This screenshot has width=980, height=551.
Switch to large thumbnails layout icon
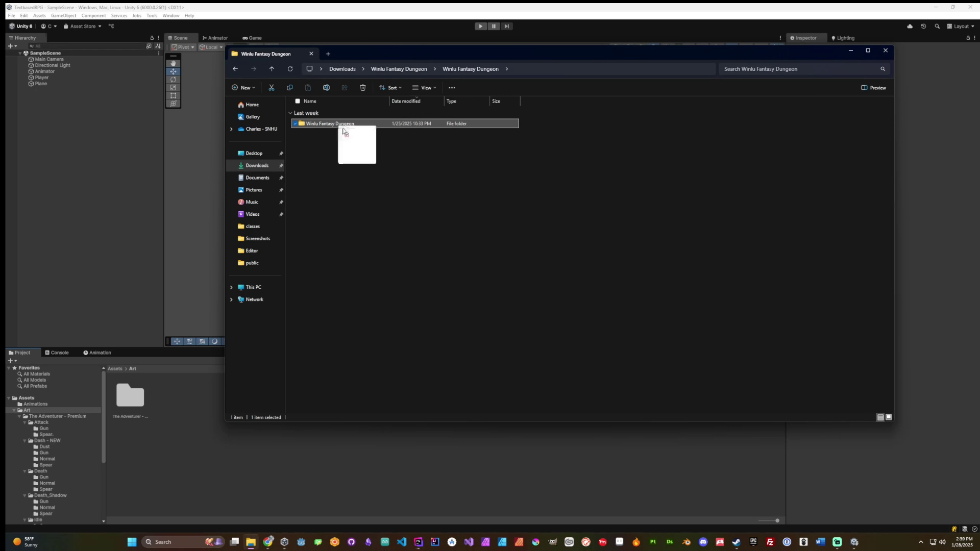pyautogui.click(x=889, y=417)
